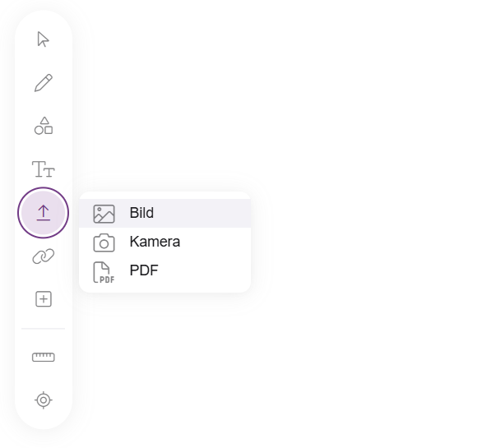Toggle the target focus tool
The image size is (482, 448).
pos(44,400)
